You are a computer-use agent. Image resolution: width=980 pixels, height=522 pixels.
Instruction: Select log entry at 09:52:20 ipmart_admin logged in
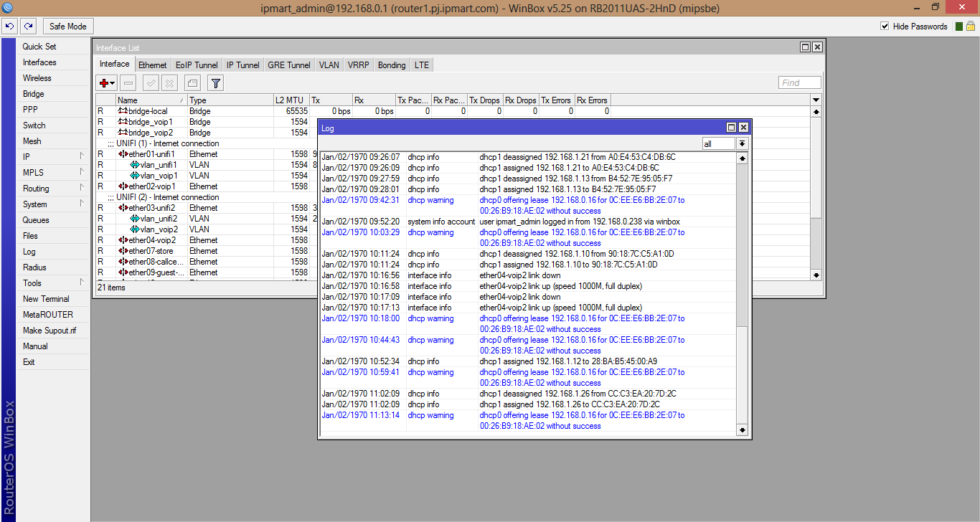pos(528,222)
